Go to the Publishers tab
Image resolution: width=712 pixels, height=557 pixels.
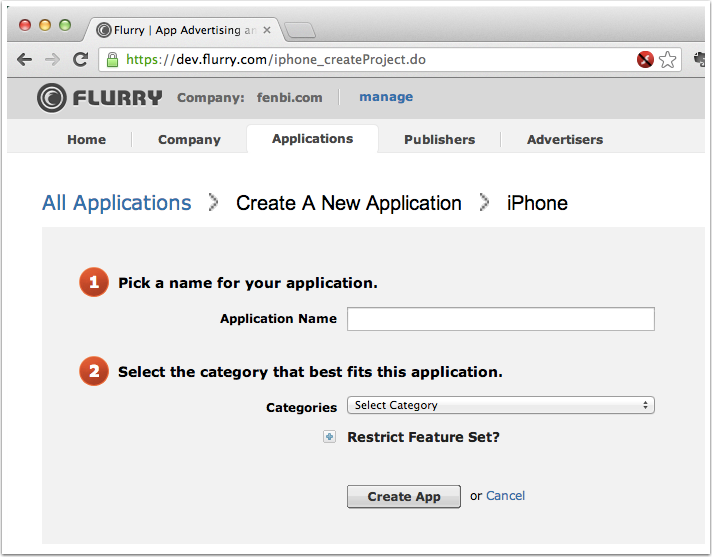pos(439,139)
